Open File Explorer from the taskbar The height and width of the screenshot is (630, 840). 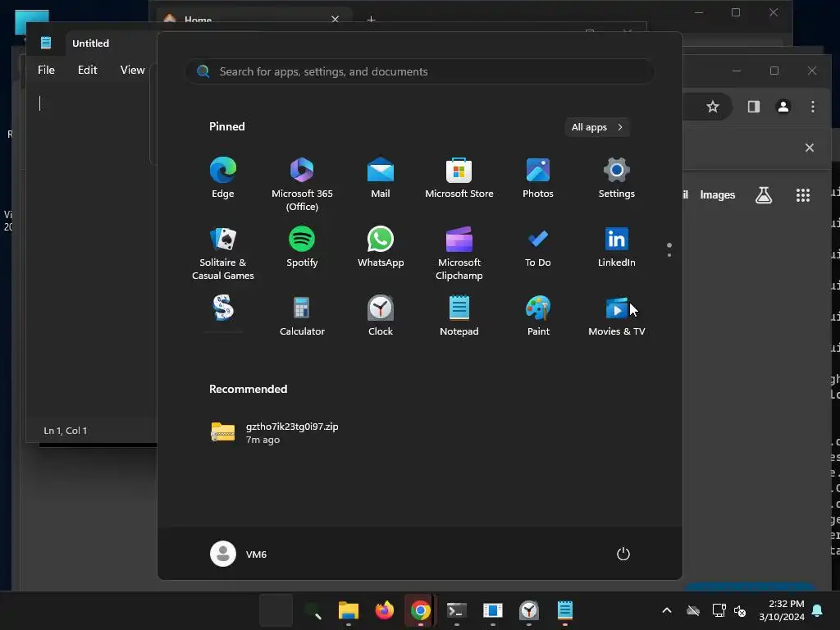click(x=348, y=610)
